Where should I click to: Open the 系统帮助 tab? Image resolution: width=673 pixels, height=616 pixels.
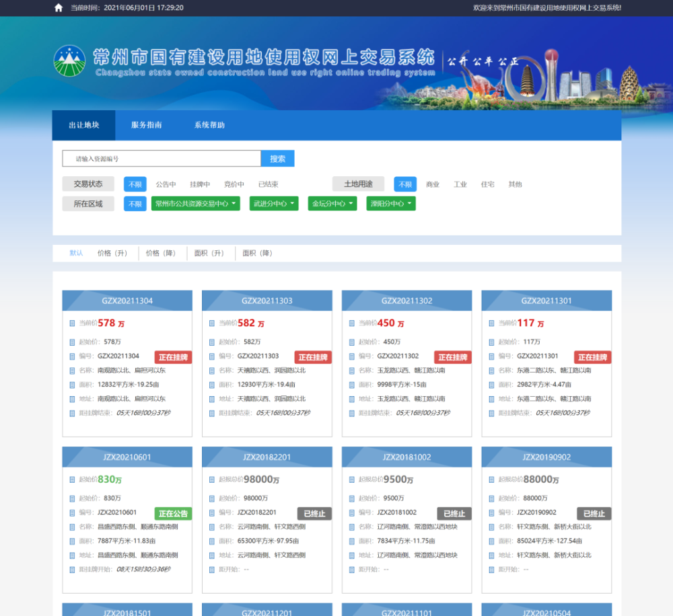[209, 125]
